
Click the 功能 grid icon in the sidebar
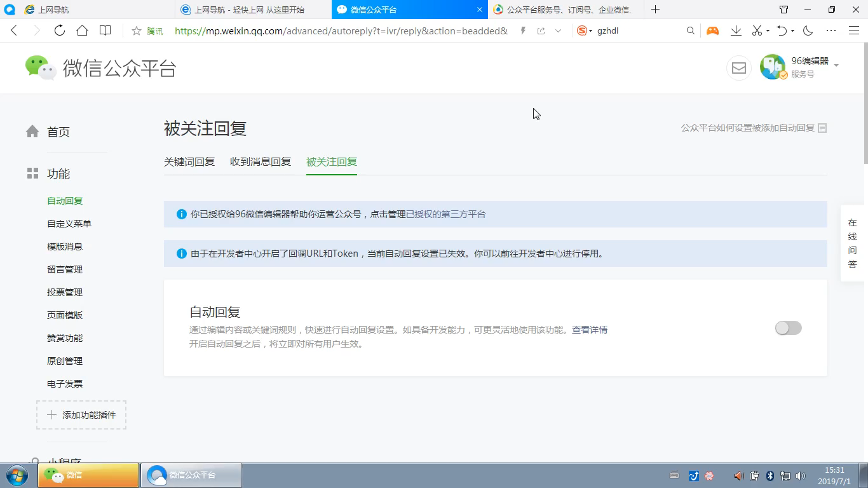tap(32, 173)
